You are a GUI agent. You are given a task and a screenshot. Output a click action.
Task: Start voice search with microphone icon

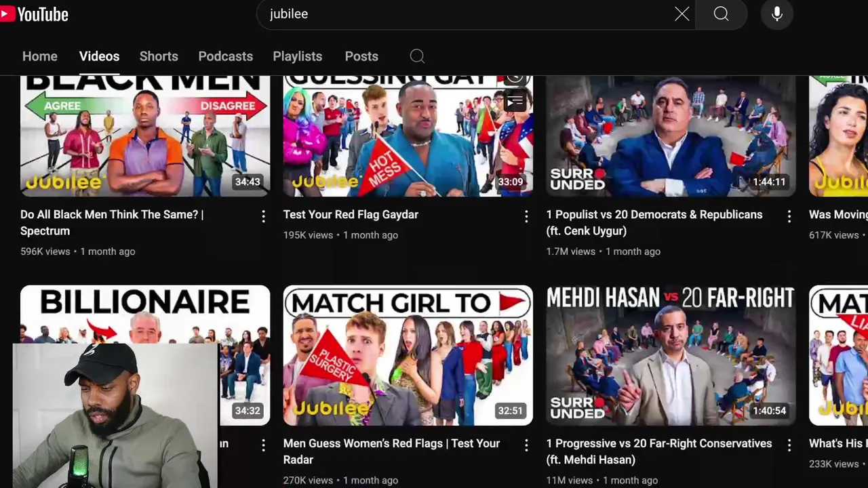(777, 14)
